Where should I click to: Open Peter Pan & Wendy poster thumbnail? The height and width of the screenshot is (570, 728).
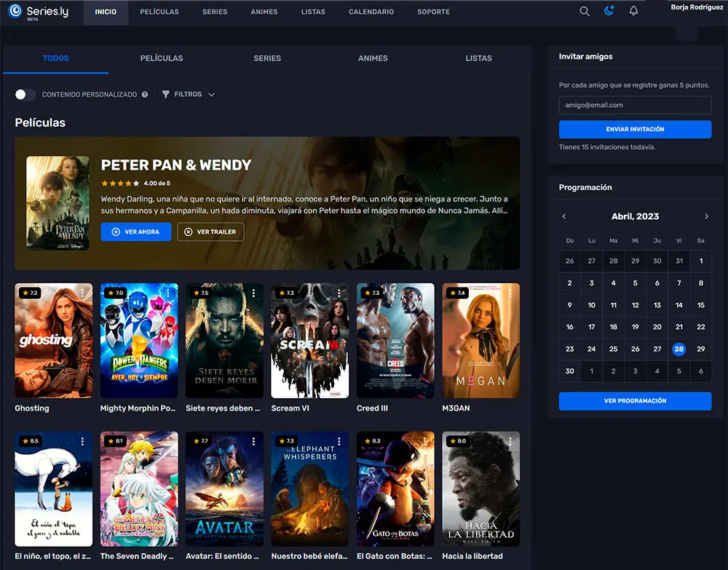(58, 203)
